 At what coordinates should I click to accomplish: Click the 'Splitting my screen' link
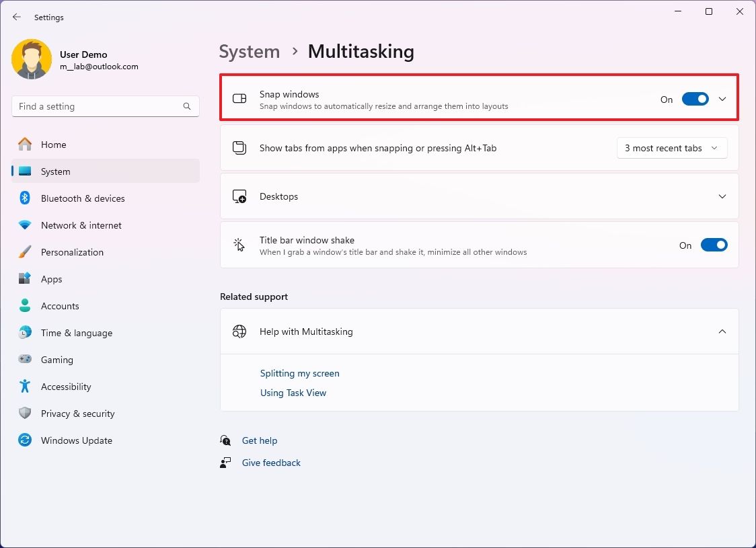(x=299, y=373)
